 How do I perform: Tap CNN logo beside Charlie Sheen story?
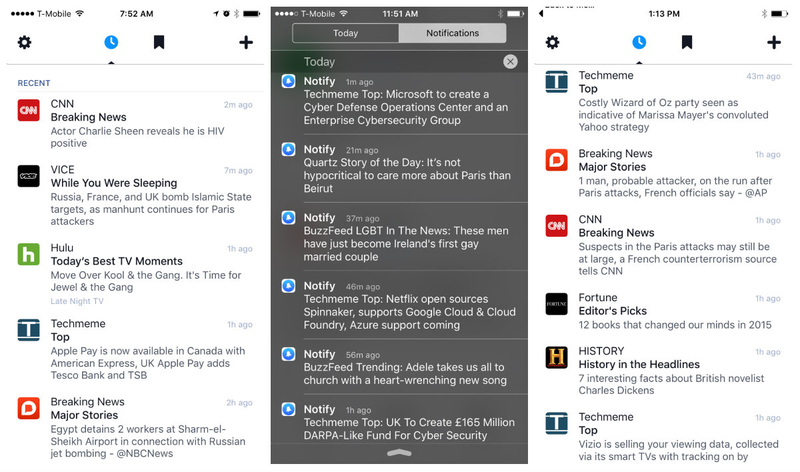point(29,110)
